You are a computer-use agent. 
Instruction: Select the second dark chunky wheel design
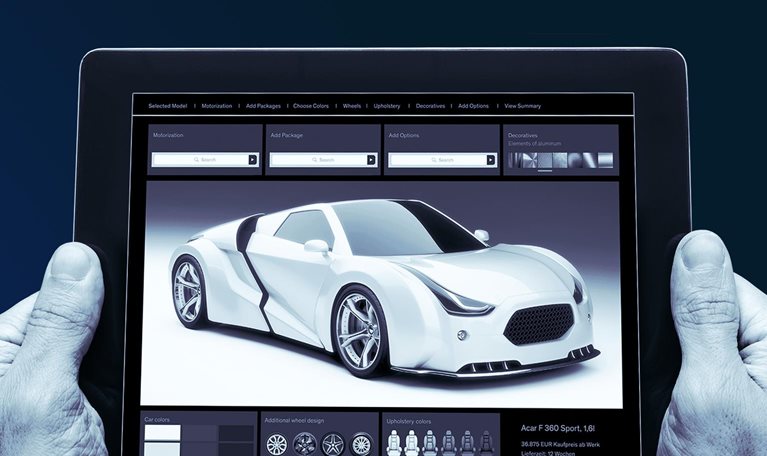304,445
